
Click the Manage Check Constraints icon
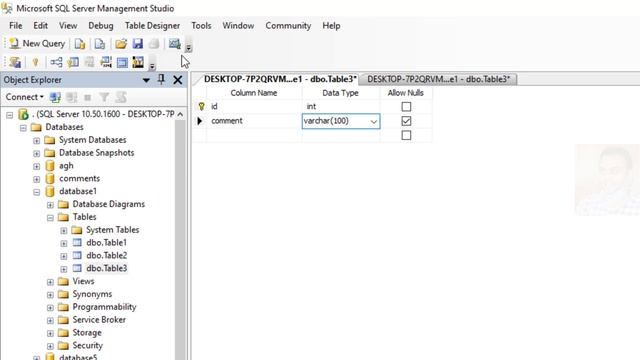[x=122, y=62]
